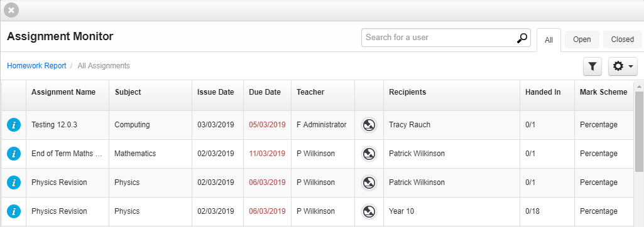The width and height of the screenshot is (644, 227).
Task: Click the round icon beside Tracy Rauch
Action: coord(369,125)
